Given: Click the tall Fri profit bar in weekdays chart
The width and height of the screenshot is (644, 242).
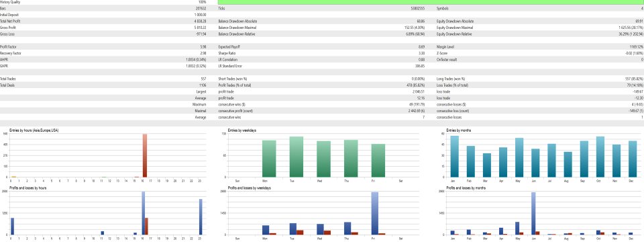Looking at the screenshot, I should click(374, 213).
